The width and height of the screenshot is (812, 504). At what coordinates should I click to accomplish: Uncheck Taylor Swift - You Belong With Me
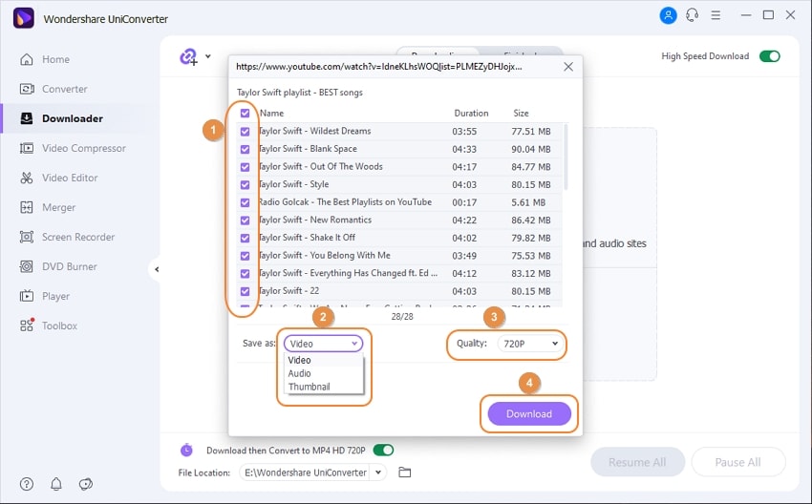245,256
